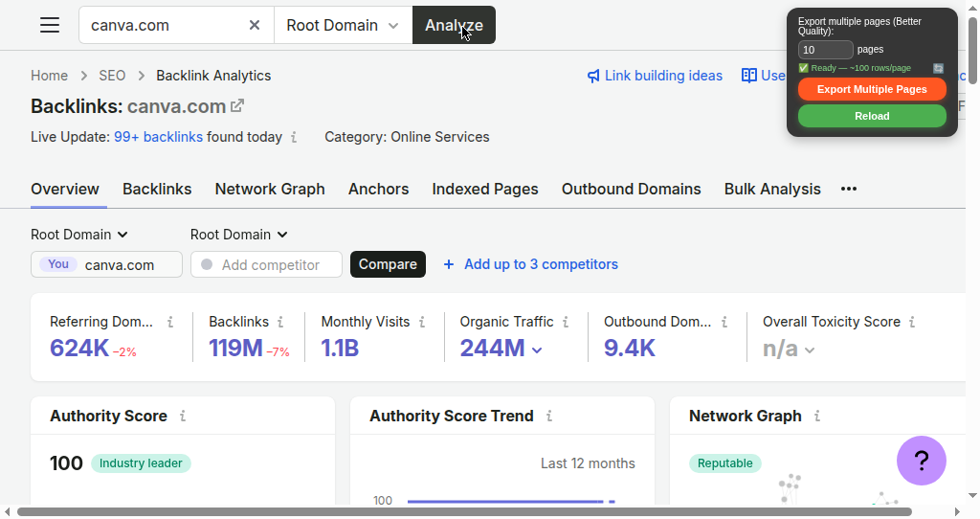Show info icon for Authority Score Trend
This screenshot has height=519, width=980.
pos(548,416)
